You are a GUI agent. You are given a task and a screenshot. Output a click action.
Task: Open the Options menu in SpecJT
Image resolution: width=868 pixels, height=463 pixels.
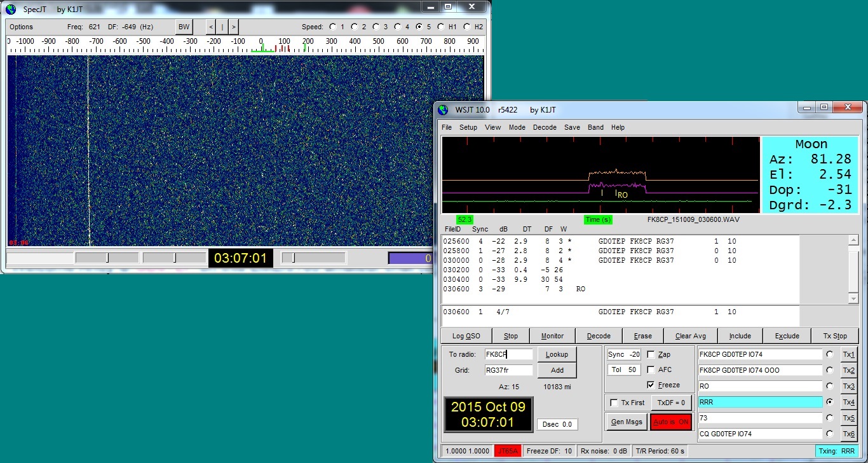coord(21,27)
